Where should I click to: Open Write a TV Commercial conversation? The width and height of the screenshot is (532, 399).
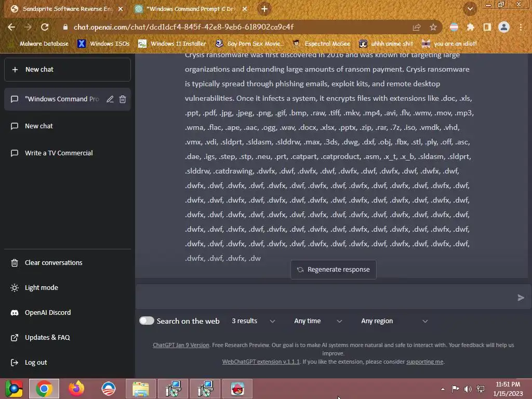point(67,153)
